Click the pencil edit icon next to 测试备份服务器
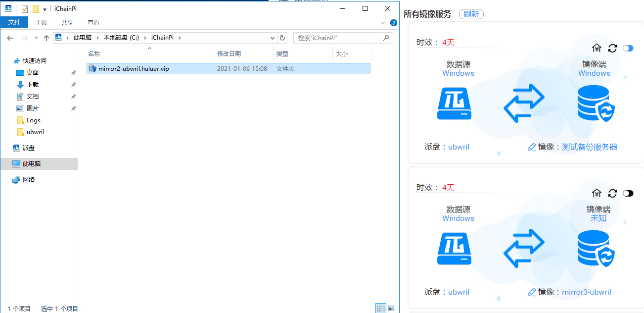This screenshot has width=644, height=313. tap(532, 147)
